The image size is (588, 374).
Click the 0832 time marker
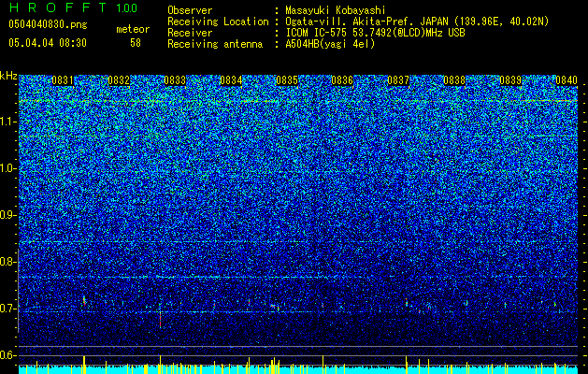[119, 80]
